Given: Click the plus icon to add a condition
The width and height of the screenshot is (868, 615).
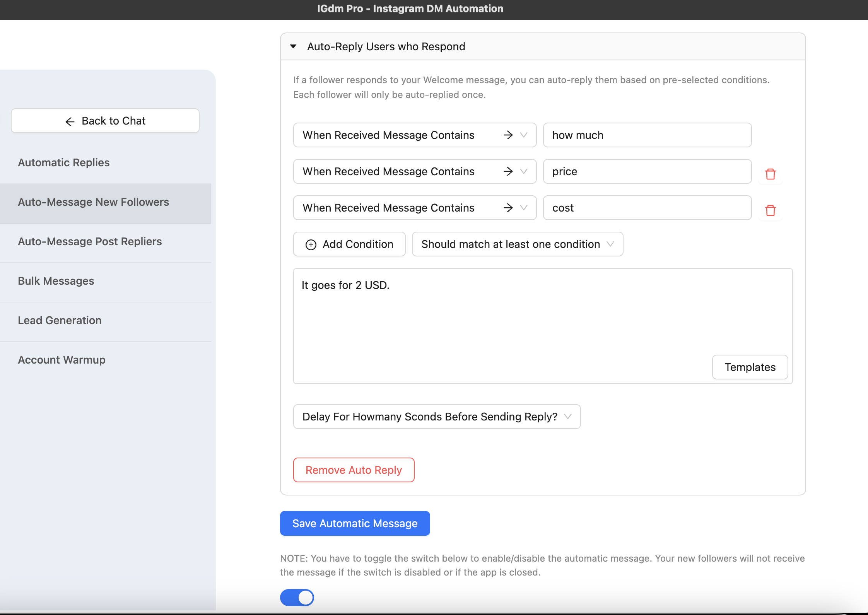Looking at the screenshot, I should [x=311, y=244].
